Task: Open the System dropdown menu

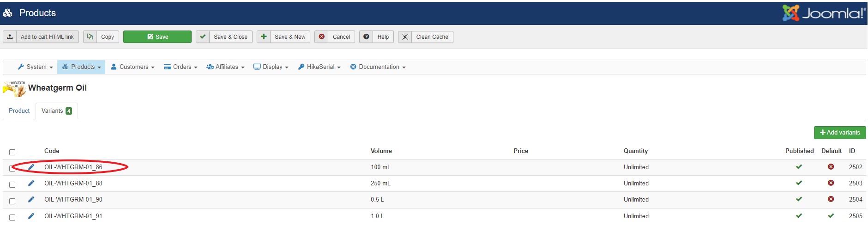Action: point(35,67)
